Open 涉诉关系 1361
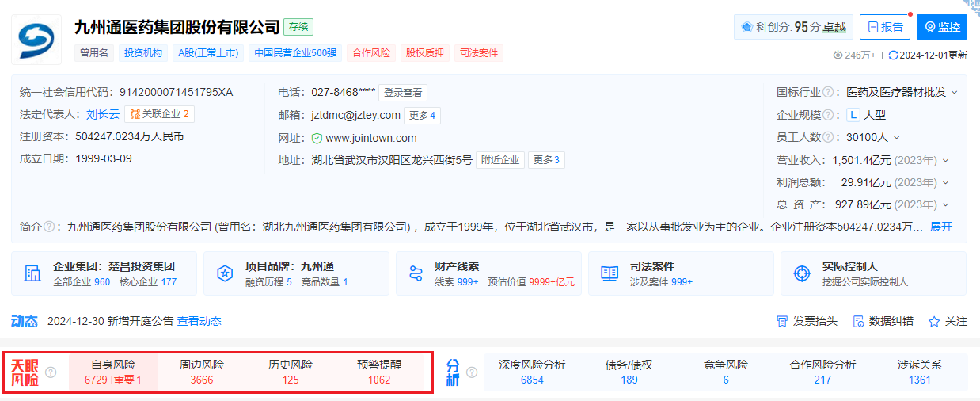Screen dimensions: 980x401 920,372
